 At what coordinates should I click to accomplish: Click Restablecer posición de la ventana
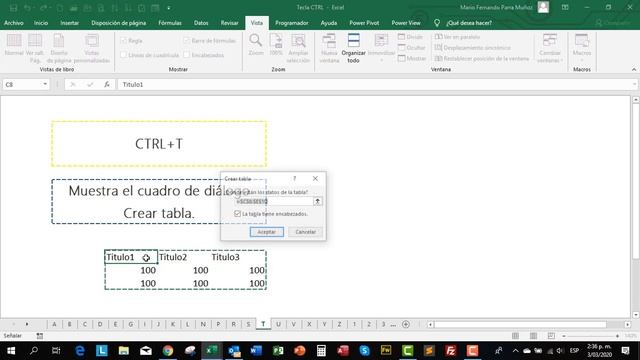(482, 58)
